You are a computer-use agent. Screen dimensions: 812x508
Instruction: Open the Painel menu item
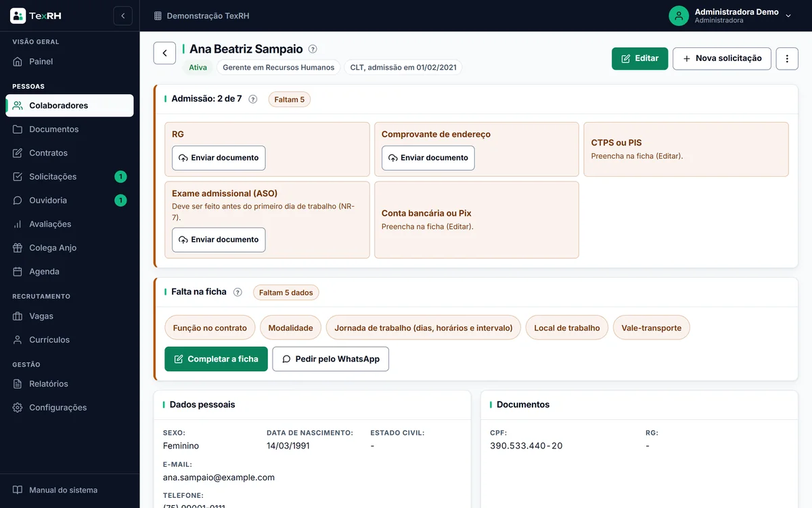[x=70, y=62]
